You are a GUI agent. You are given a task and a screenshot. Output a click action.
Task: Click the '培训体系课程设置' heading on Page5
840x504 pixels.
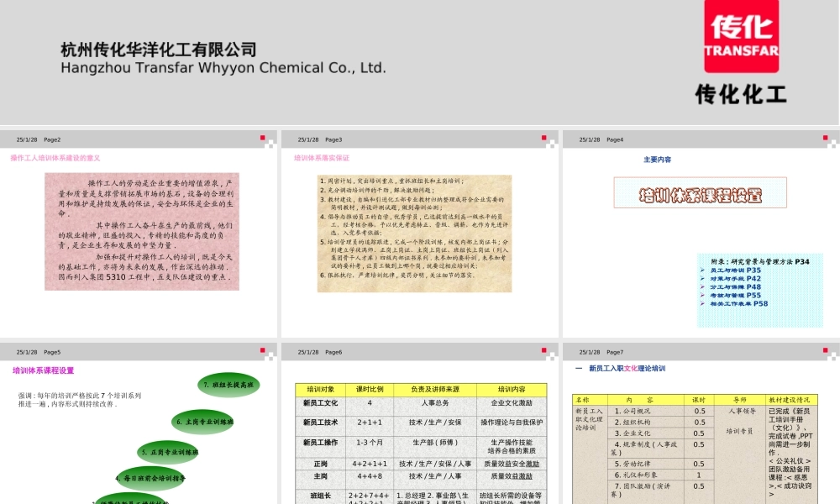pyautogui.click(x=44, y=370)
